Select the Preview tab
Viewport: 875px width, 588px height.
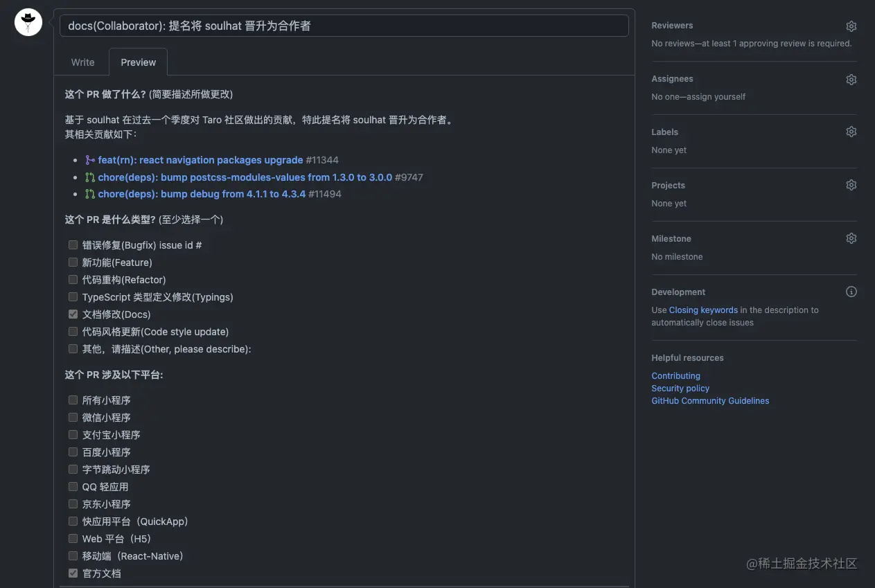(x=138, y=62)
